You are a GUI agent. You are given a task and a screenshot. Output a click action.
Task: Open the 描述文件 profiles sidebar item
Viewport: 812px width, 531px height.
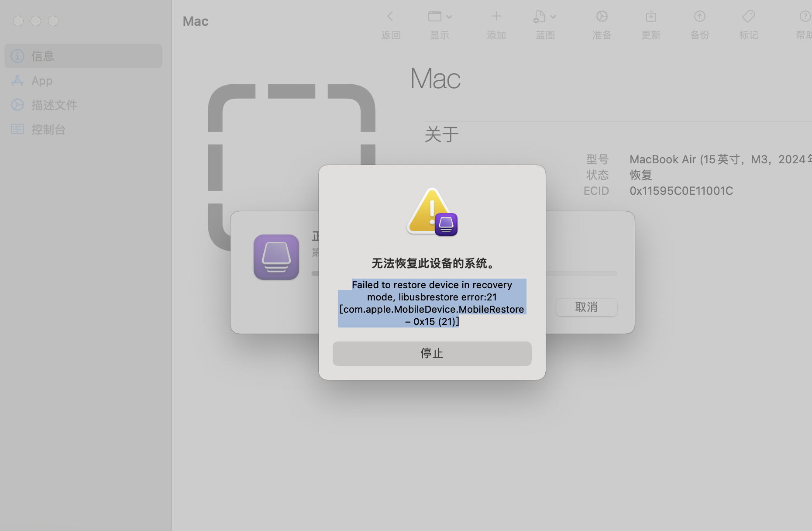[x=83, y=105]
